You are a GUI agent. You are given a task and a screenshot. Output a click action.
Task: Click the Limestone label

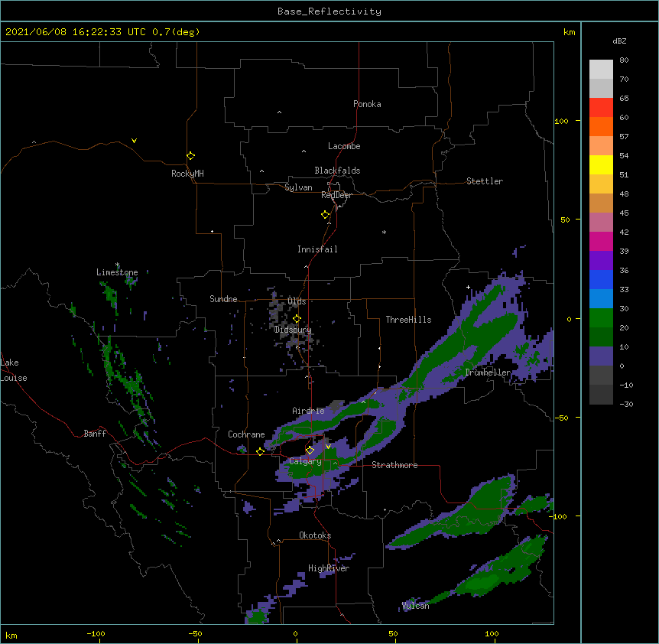tap(117, 272)
